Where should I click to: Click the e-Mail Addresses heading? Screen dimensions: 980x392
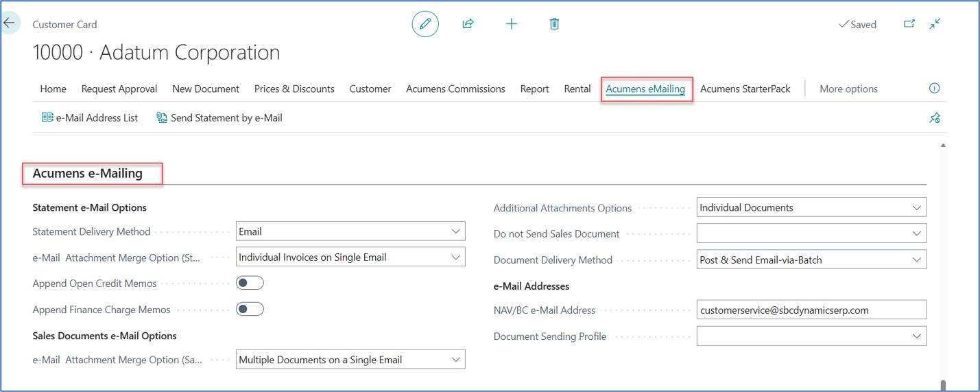pos(531,286)
